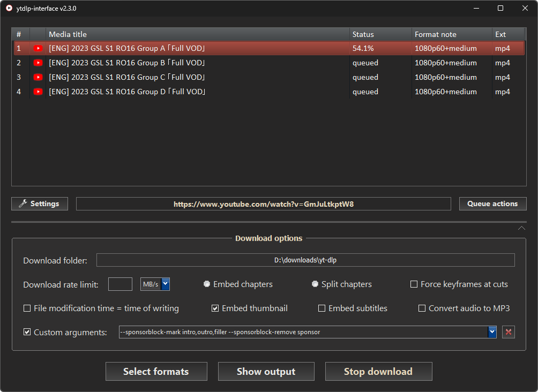Click the YouTube icon on Group C row
Image resolution: width=538 pixels, height=392 pixels.
[x=38, y=77]
